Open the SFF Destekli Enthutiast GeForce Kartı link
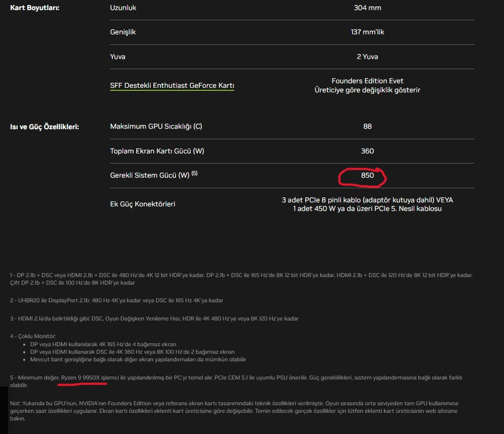504x434 pixels. 172,85
